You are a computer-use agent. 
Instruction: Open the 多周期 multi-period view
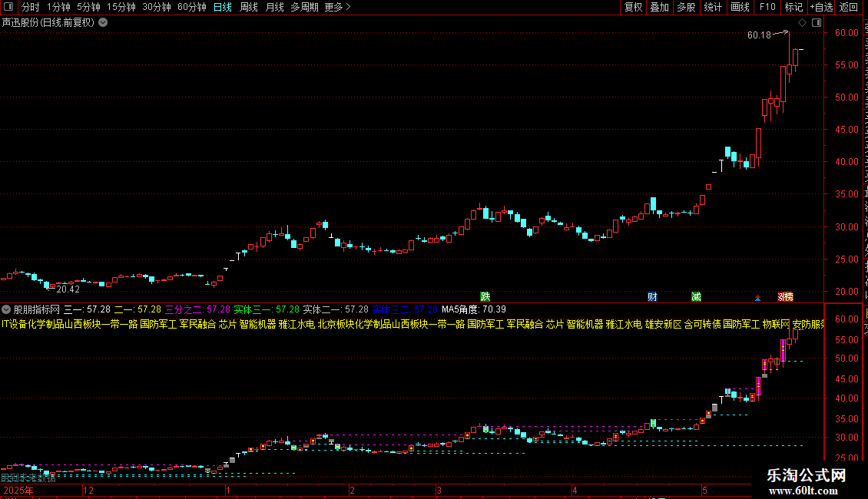(x=304, y=7)
